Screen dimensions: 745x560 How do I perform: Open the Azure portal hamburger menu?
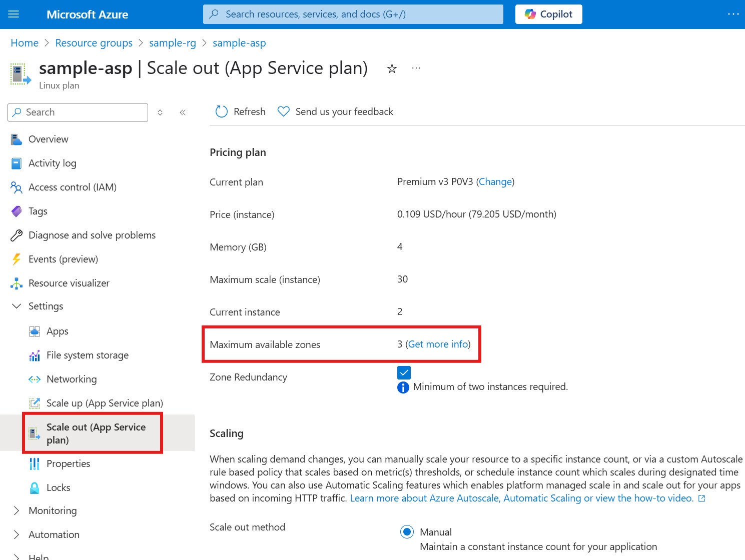pyautogui.click(x=14, y=13)
